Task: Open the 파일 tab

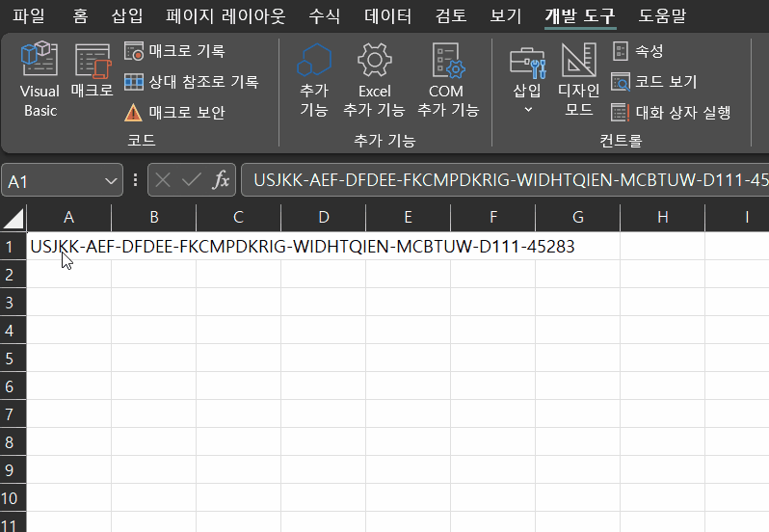Action: [29, 15]
